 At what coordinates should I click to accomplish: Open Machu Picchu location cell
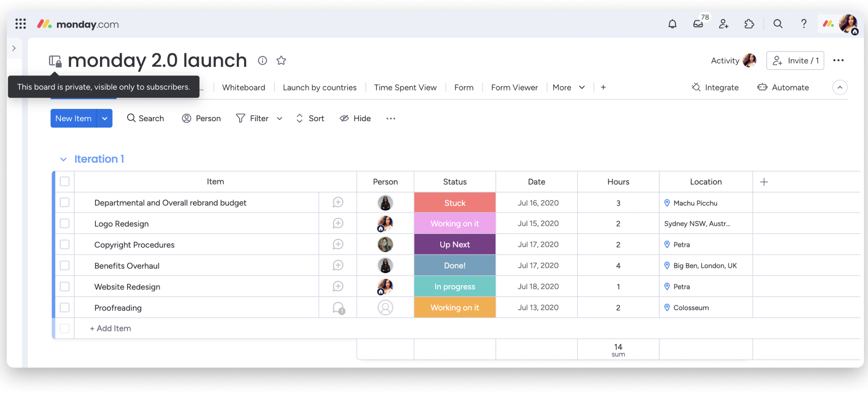706,203
